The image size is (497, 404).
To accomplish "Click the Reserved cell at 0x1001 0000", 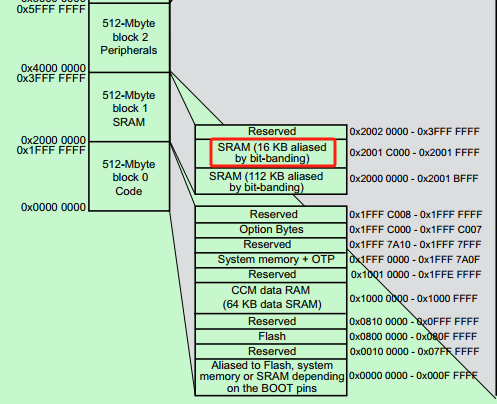I will [x=271, y=275].
